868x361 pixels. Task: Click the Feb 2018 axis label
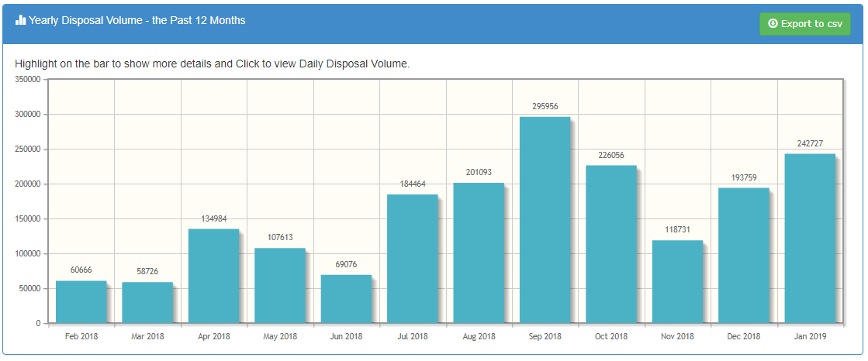81,336
